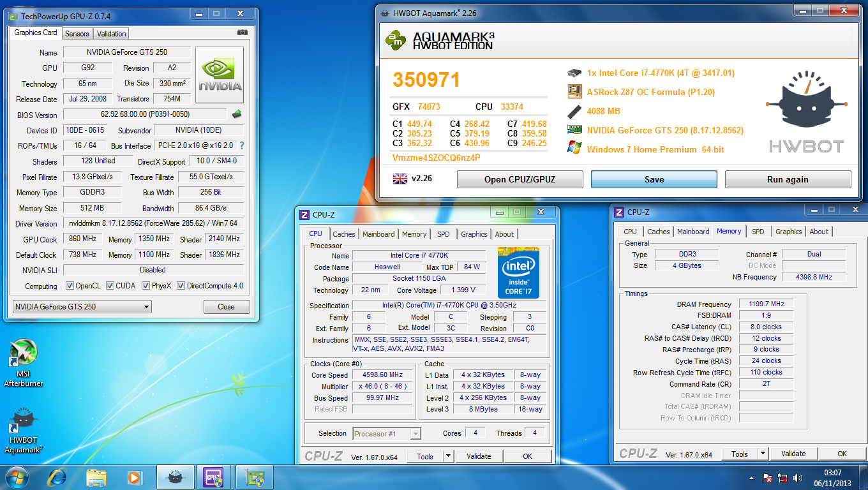Viewport: 868px width, 490px height.
Task: Click the RAM stick icon next to 4088 MB
Action: pyautogui.click(x=574, y=111)
